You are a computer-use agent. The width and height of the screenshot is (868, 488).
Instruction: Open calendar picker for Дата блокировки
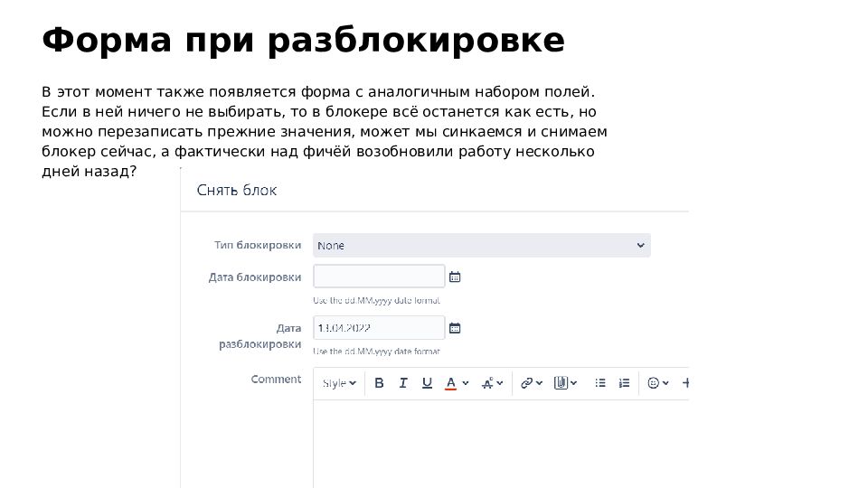tap(455, 277)
